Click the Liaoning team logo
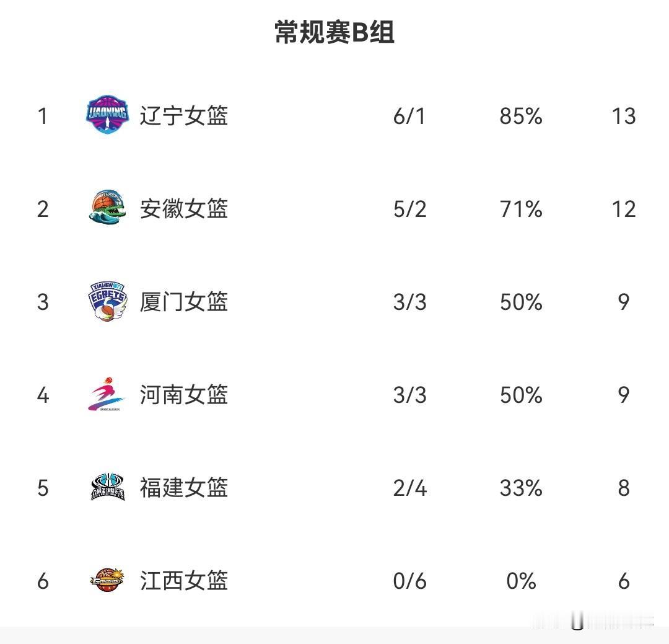 pyautogui.click(x=107, y=115)
